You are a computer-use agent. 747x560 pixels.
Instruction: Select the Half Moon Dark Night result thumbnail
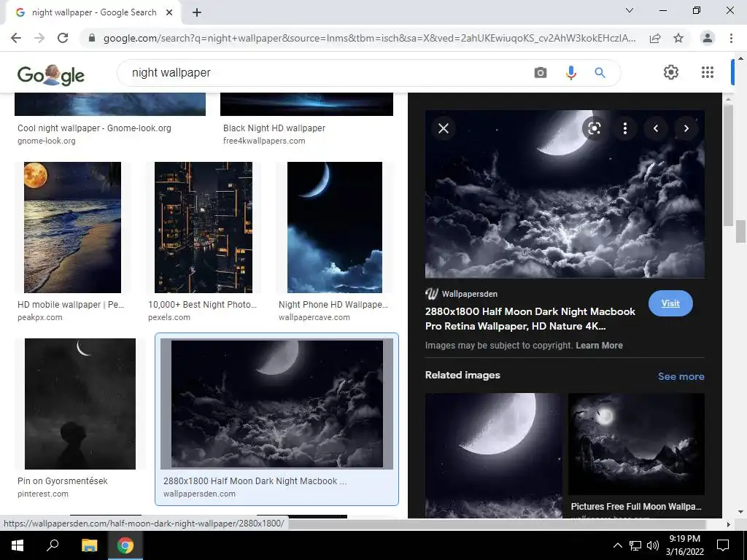click(276, 404)
